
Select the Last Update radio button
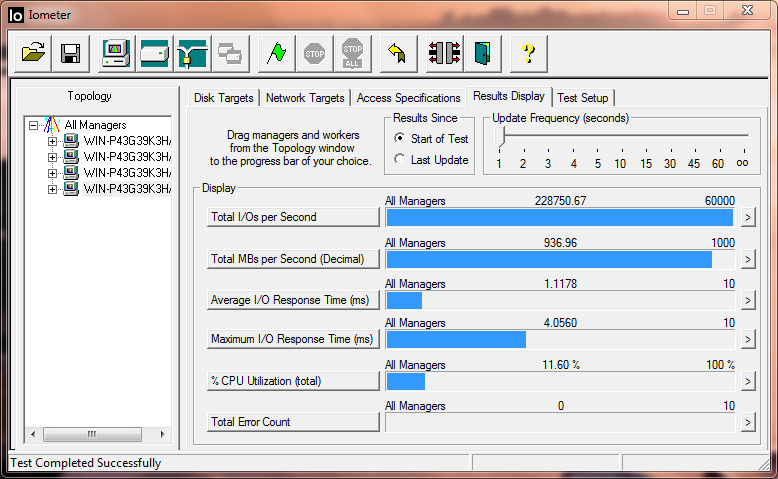point(400,160)
